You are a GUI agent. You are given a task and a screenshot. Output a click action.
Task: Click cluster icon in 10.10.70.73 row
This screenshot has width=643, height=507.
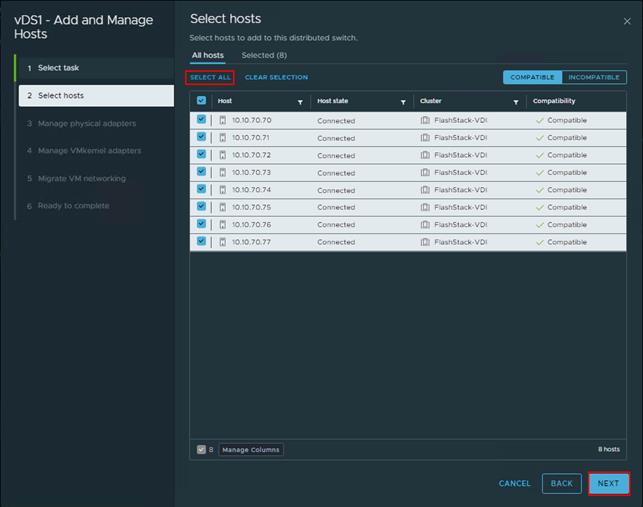(x=425, y=172)
